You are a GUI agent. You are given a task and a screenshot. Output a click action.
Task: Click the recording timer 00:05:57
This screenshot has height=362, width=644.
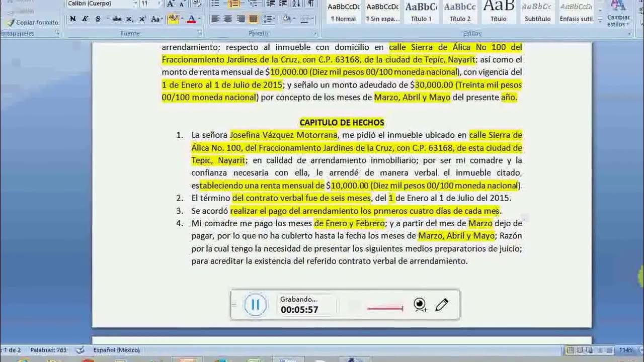pyautogui.click(x=299, y=310)
